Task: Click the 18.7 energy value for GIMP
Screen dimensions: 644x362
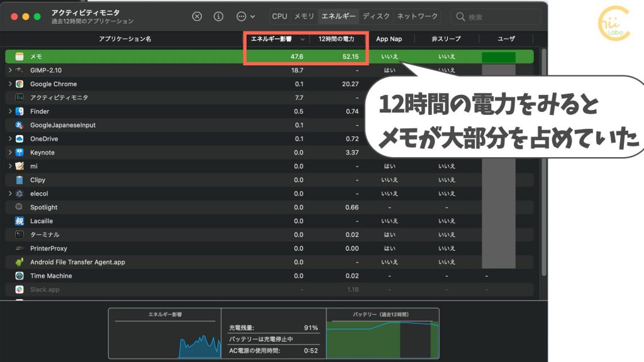Action: coord(297,70)
